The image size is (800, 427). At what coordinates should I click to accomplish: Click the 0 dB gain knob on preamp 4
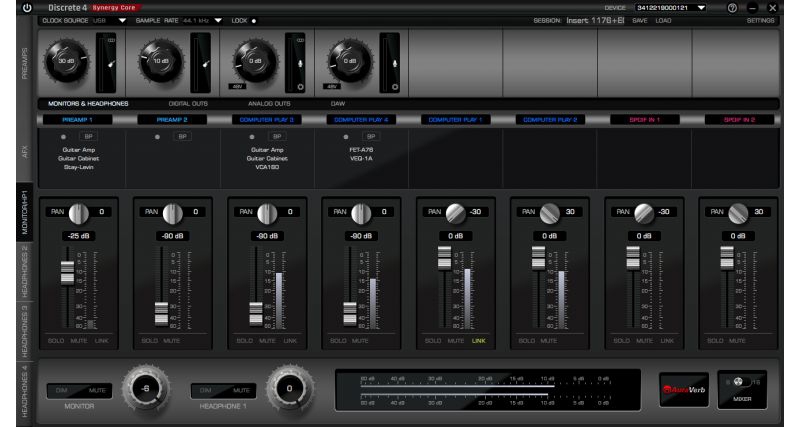349,61
